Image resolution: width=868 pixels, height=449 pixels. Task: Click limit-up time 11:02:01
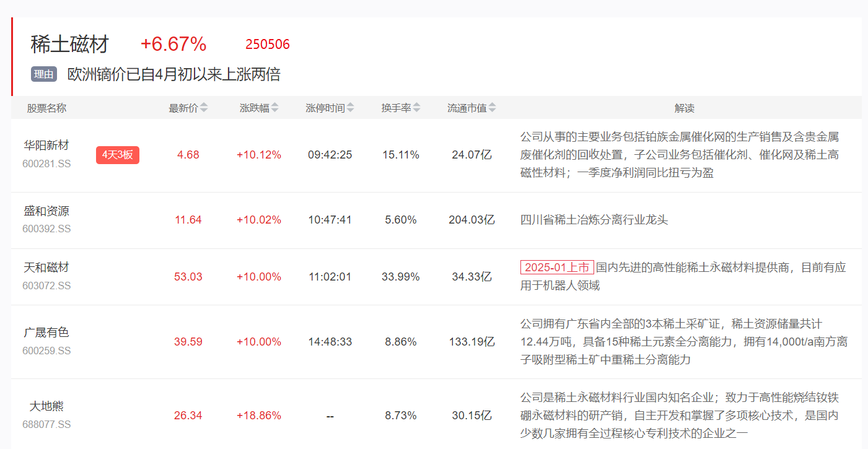click(330, 277)
